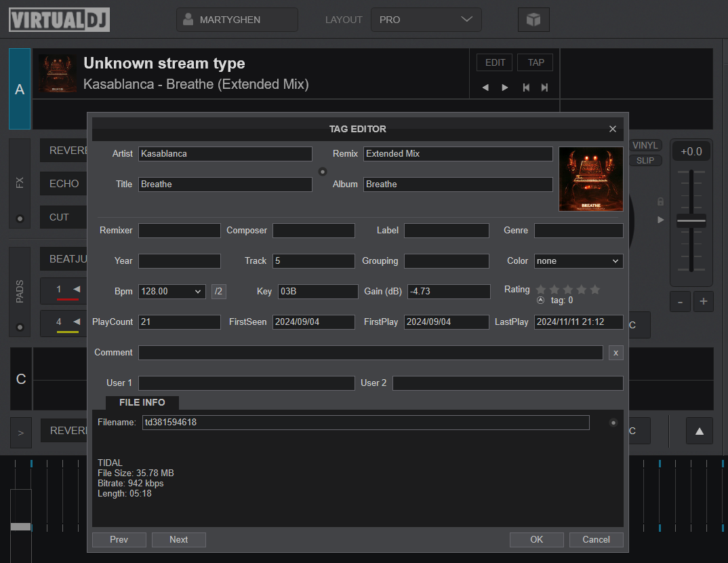Set rating to one star
This screenshot has width=728, height=563.
pos(541,290)
